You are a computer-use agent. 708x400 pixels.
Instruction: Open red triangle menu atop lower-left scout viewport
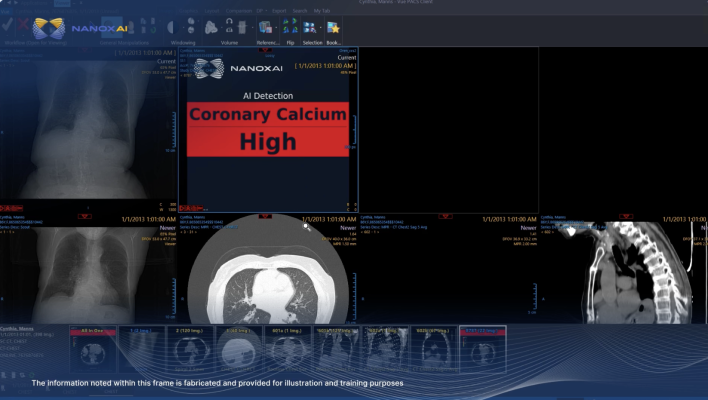click(84, 217)
